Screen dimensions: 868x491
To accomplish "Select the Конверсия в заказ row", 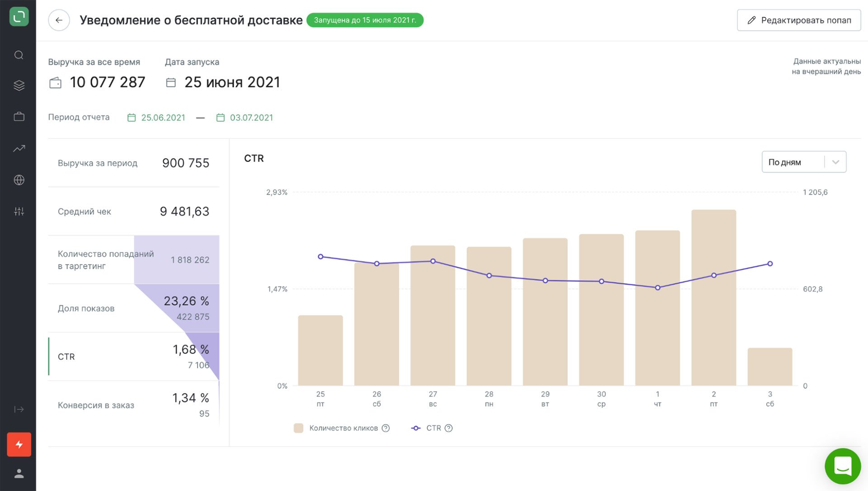I will (x=134, y=405).
